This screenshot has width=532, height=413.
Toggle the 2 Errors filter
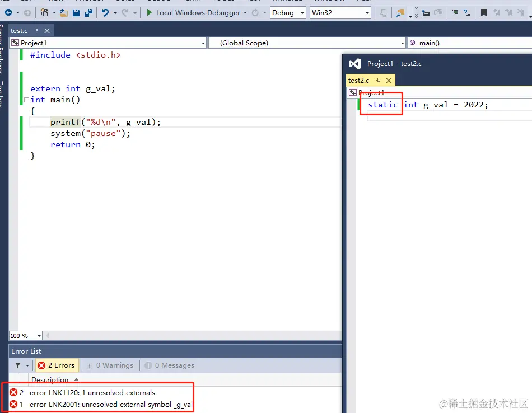(57, 365)
